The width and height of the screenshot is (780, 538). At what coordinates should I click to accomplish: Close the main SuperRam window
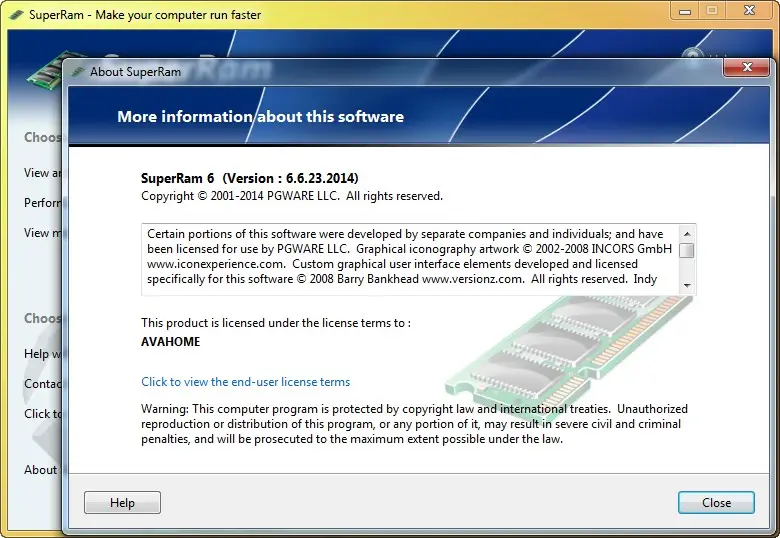[749, 11]
